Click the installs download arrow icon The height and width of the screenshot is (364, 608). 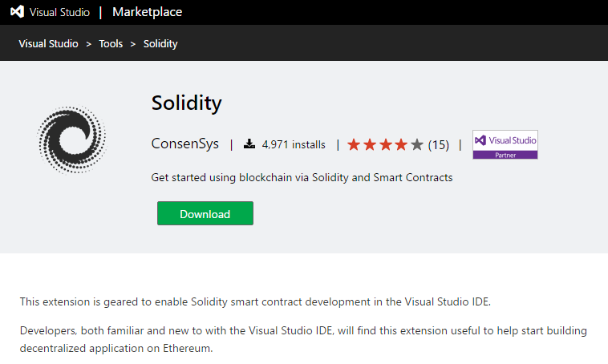(249, 144)
